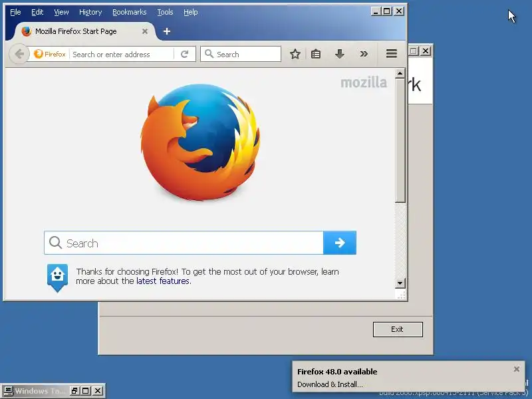Screen dimensions: 532x399
Task: Open the Bookmarks menu
Action: point(129,12)
